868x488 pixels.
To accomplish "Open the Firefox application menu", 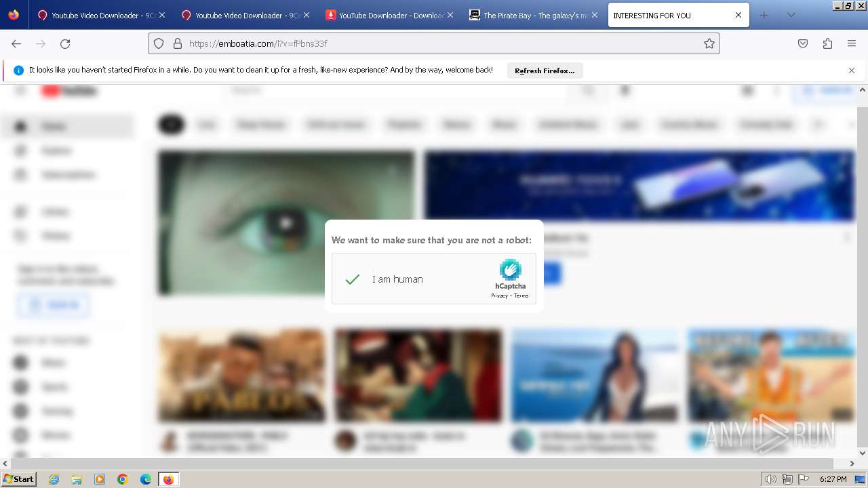I will coord(852,43).
